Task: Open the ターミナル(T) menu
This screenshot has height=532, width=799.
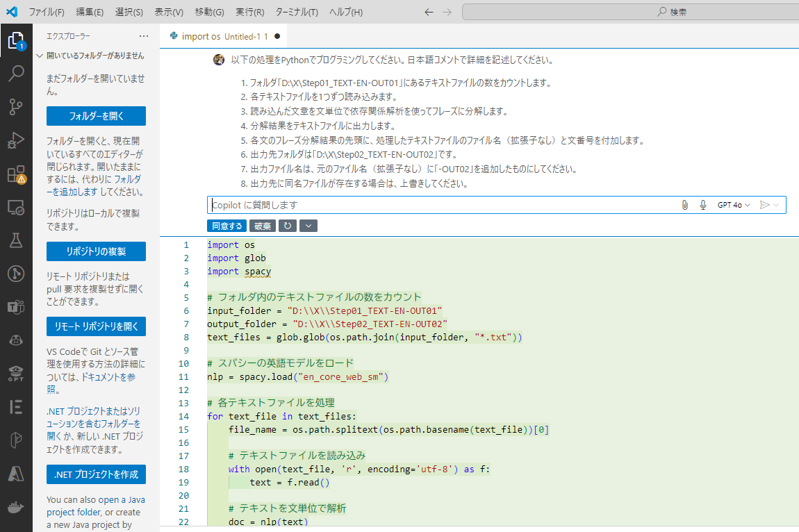Action: coord(296,13)
